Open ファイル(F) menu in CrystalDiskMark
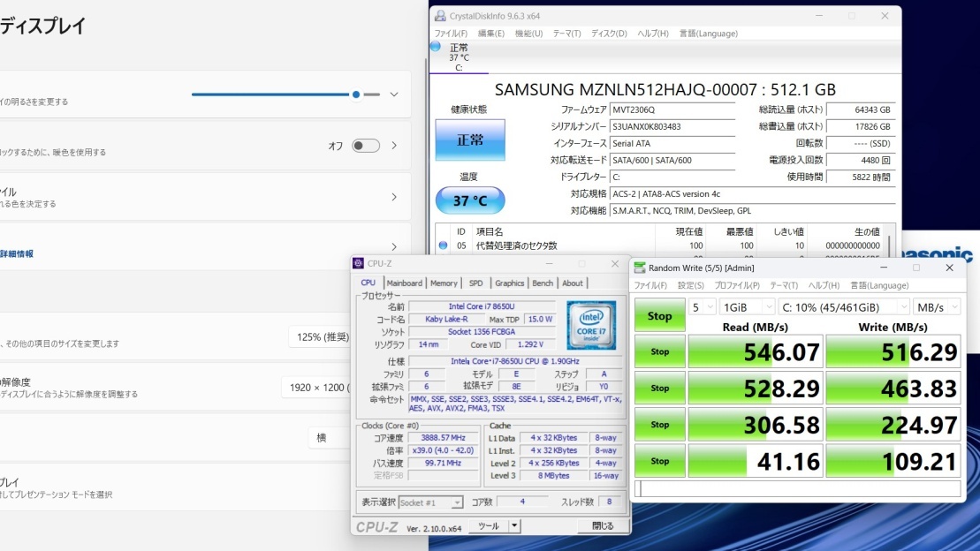Screen dimensions: 980x551 [x=650, y=285]
